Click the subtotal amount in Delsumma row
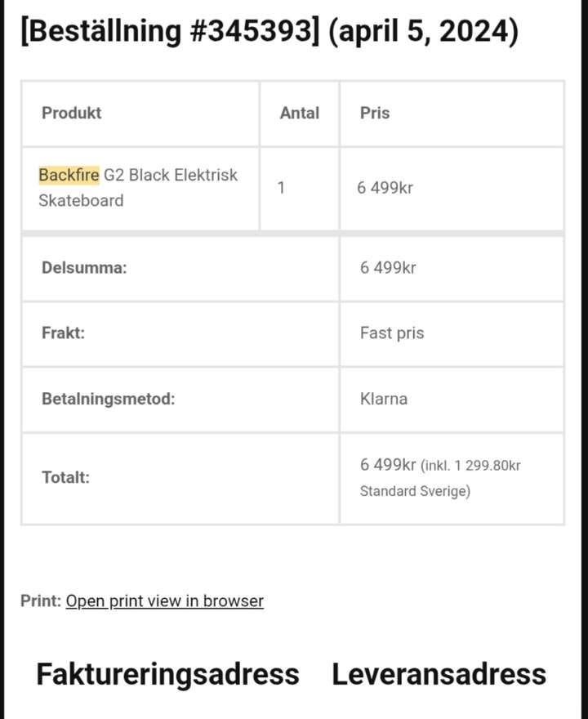 pos(388,267)
